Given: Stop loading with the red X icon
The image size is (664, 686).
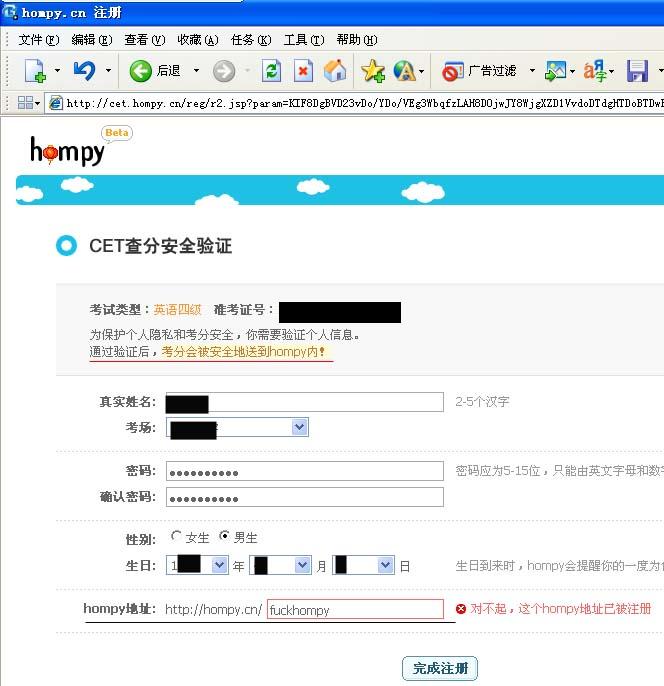Looking at the screenshot, I should pyautogui.click(x=303, y=70).
